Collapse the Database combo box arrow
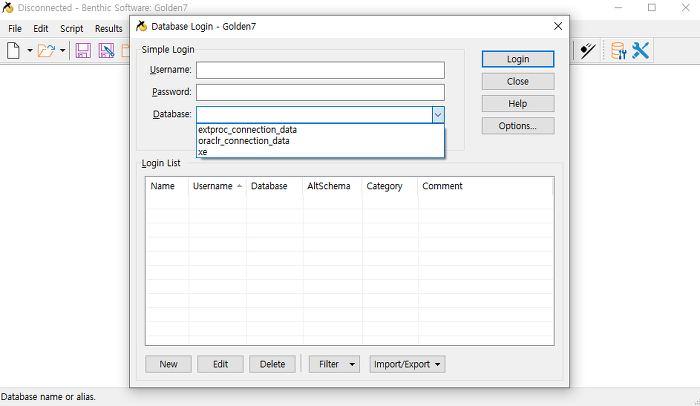The image size is (700, 406). [x=438, y=115]
